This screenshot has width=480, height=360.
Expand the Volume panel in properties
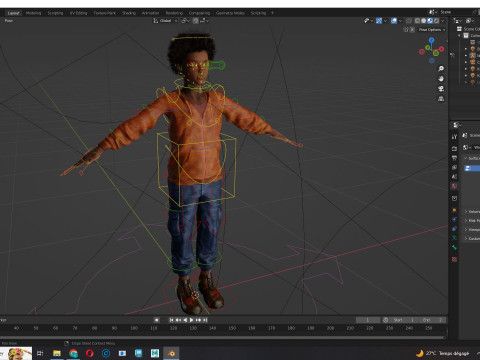(x=472, y=212)
